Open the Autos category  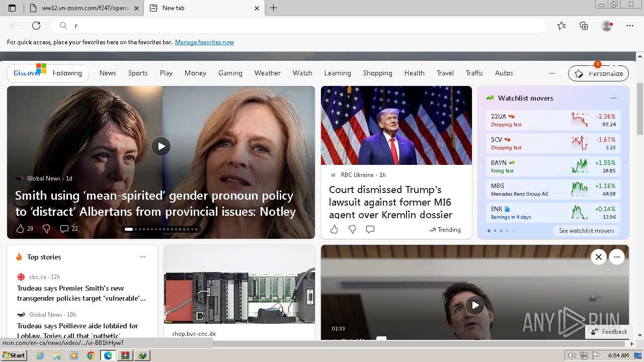click(504, 73)
